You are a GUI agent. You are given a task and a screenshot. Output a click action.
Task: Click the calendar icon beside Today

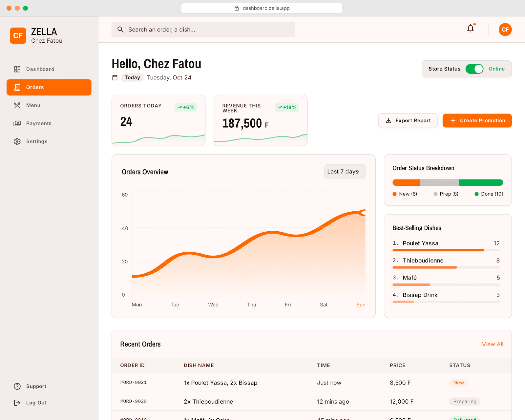[115, 77]
